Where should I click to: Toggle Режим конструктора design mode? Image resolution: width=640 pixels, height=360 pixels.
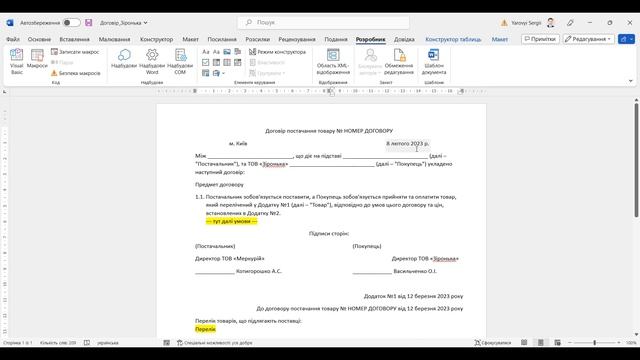tap(277, 52)
